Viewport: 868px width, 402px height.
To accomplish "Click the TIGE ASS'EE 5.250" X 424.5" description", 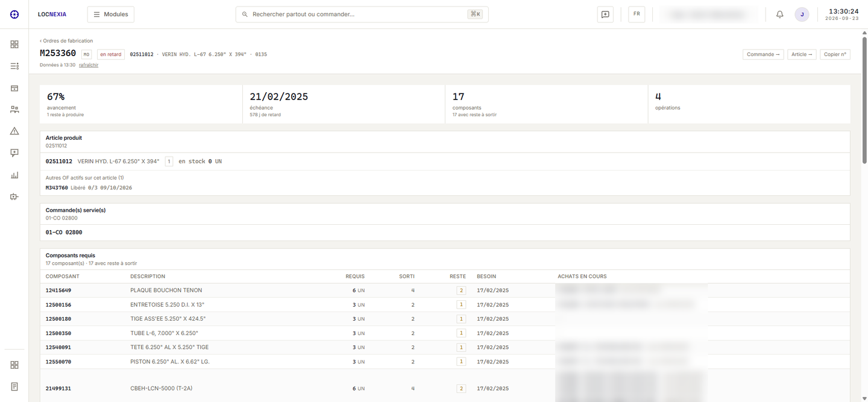I will tap(168, 319).
